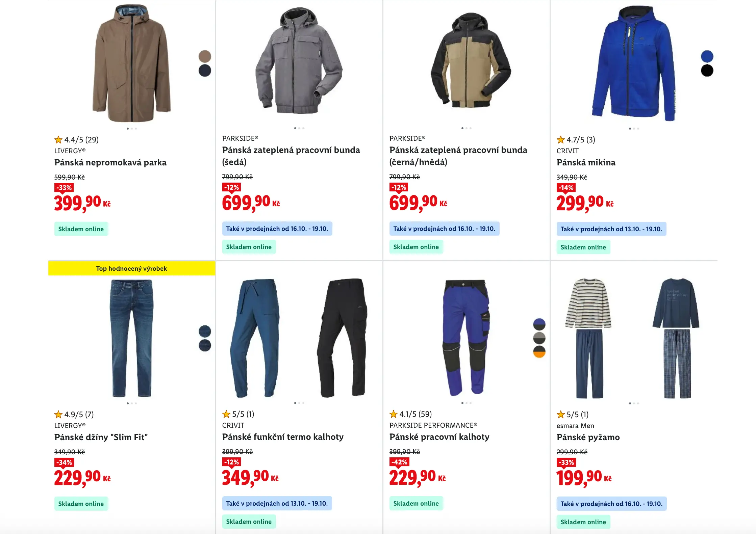Open the Pánská zateplená pracovní bunda (šedá) link
Viewport: 756px width, 534px height.
click(291, 156)
